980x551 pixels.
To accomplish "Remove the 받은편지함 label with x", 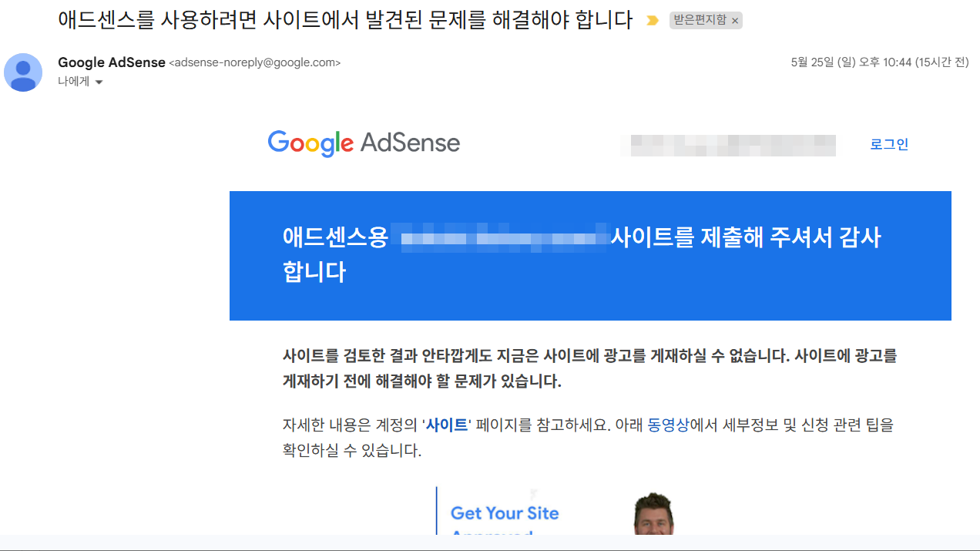I will [x=735, y=21].
